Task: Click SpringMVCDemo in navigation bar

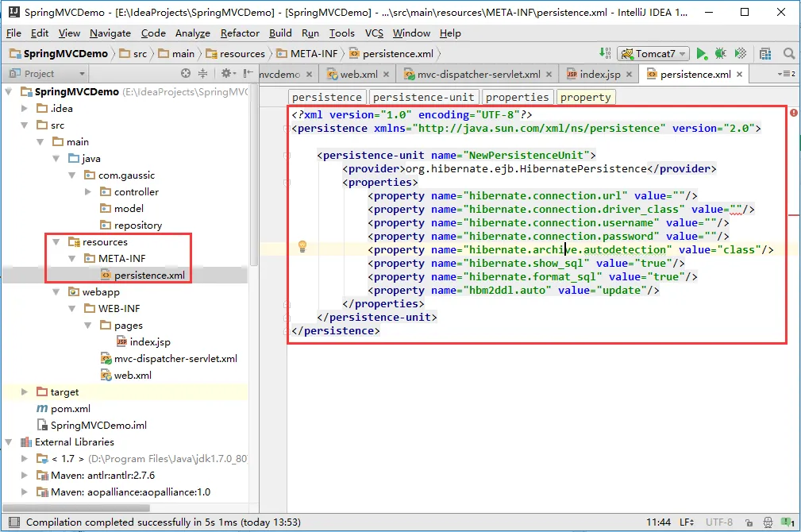Action: [x=59, y=54]
